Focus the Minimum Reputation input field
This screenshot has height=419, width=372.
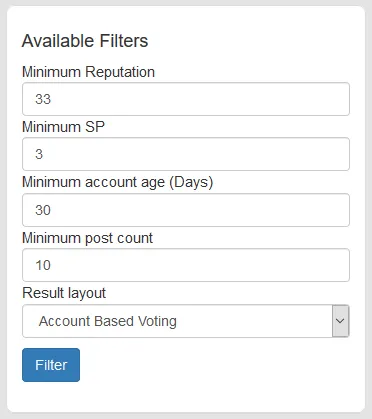[x=186, y=99]
